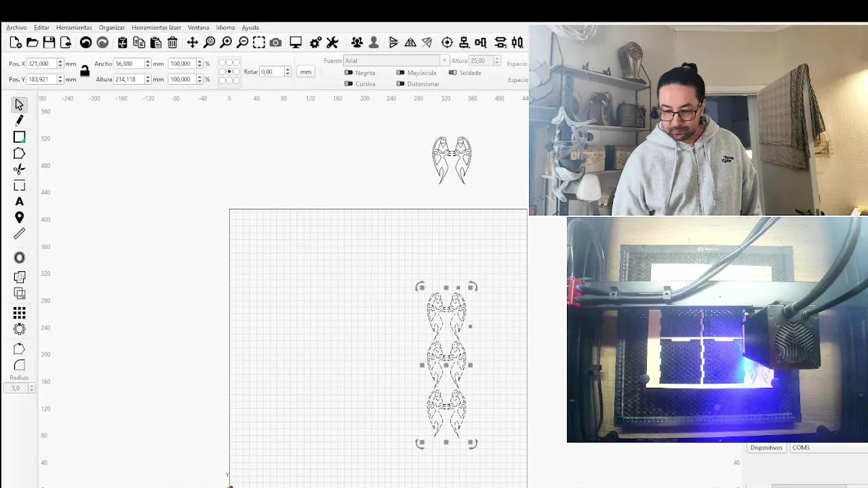
Task: Open the Herramientas láser menu
Action: 156,28
